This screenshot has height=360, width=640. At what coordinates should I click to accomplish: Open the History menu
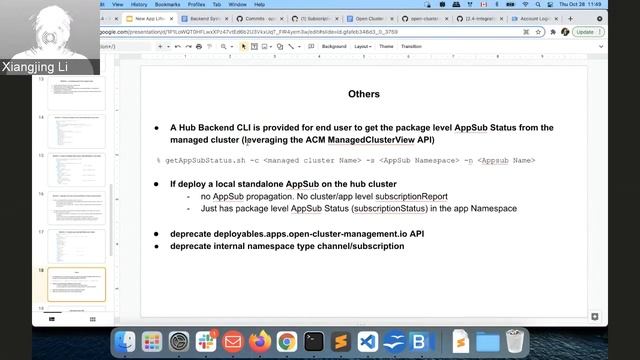click(x=139, y=4)
